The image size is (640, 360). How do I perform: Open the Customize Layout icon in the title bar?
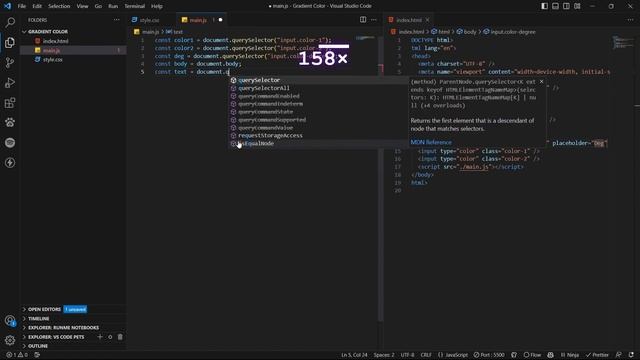coord(577,6)
